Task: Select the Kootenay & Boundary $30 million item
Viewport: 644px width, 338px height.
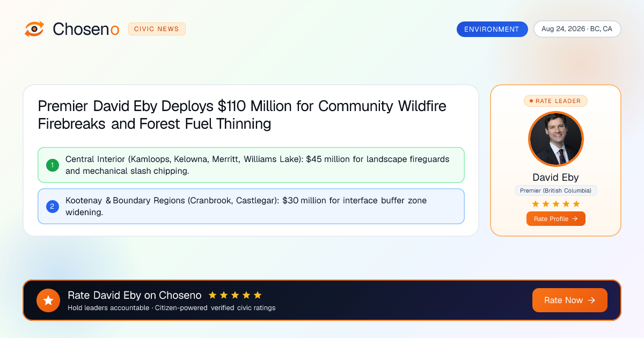Action: 251,206
